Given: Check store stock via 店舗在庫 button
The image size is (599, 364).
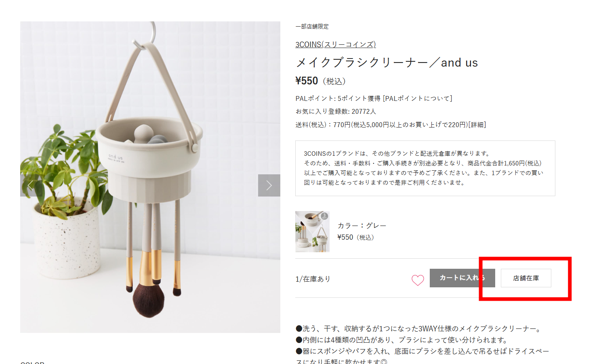Looking at the screenshot, I should 526,278.
